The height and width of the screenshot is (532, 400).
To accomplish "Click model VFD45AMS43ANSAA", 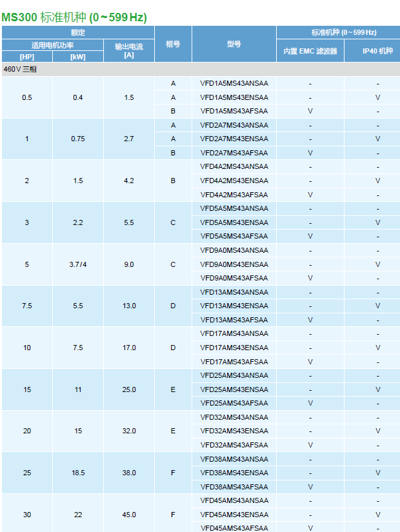I will (x=234, y=500).
